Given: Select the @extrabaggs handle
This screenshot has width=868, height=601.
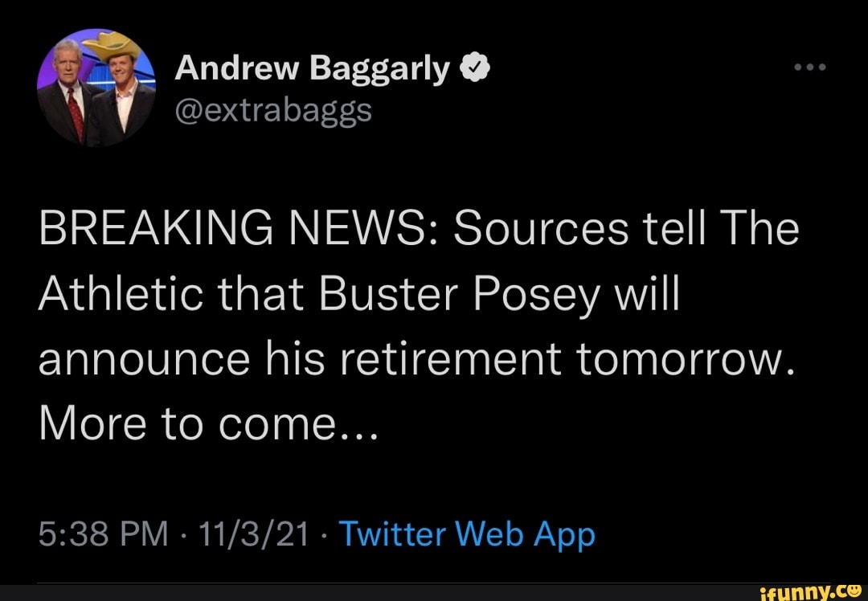Looking at the screenshot, I should click(x=272, y=111).
